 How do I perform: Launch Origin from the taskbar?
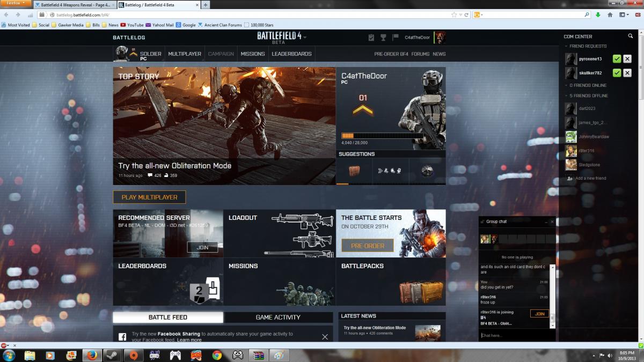pyautogui.click(x=134, y=355)
